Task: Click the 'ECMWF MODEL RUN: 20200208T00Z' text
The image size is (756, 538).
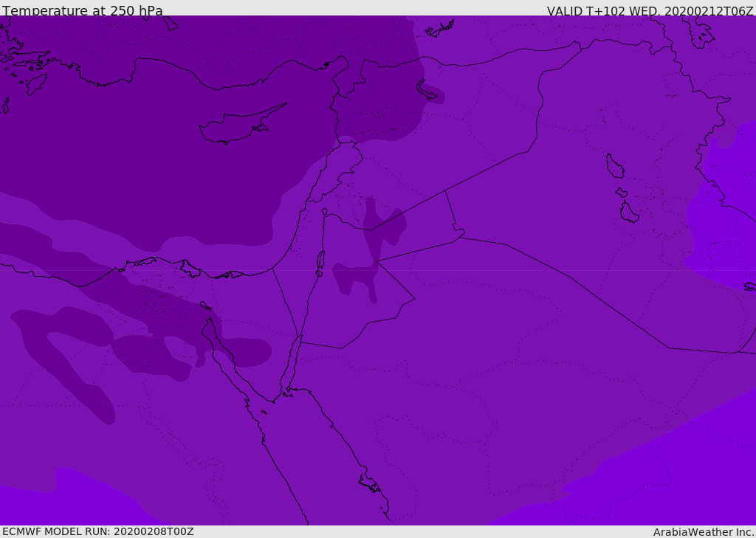Action: tap(98, 531)
